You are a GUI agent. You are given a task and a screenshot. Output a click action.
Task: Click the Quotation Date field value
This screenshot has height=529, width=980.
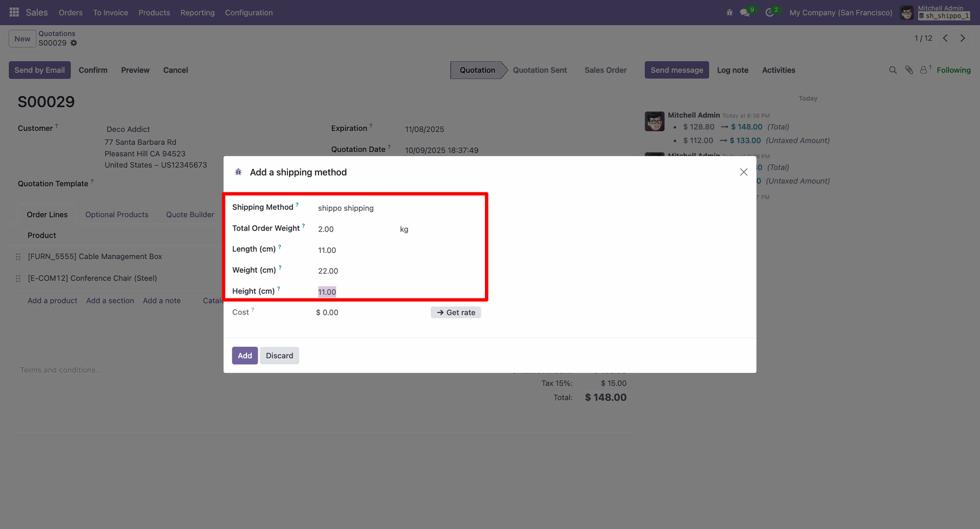(442, 150)
